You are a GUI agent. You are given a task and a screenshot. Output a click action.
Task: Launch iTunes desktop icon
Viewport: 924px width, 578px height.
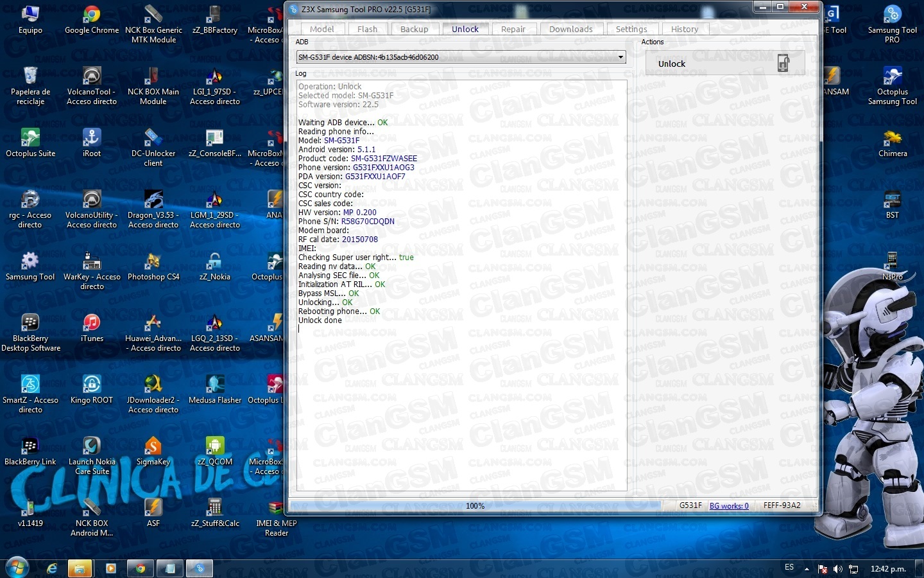coord(92,328)
